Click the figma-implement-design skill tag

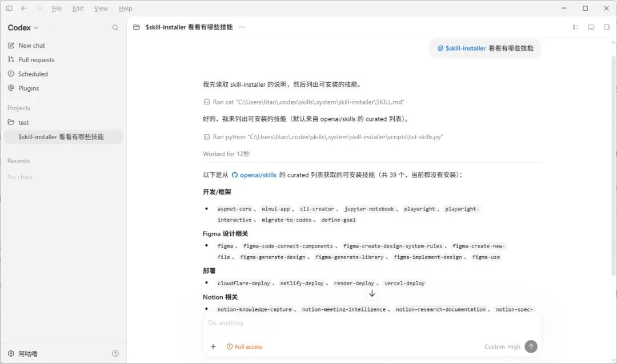coord(428,257)
